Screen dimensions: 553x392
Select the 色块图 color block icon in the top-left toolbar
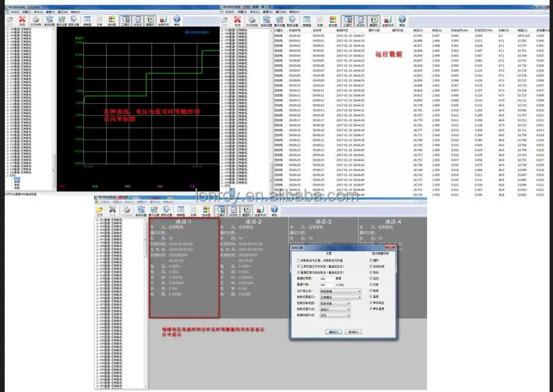tap(111, 20)
